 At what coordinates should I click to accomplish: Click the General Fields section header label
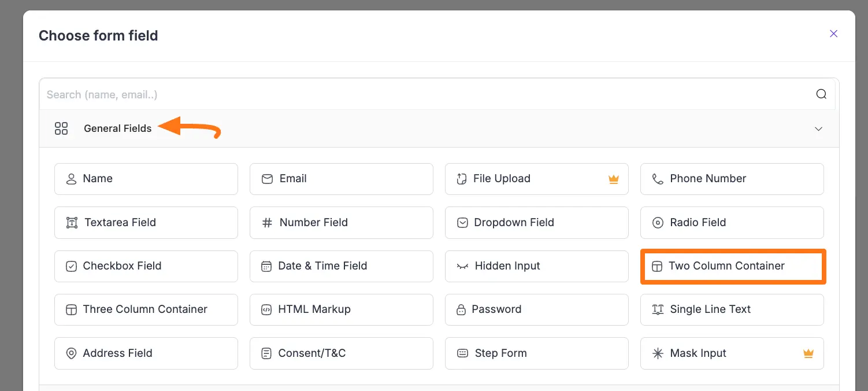[x=117, y=128]
